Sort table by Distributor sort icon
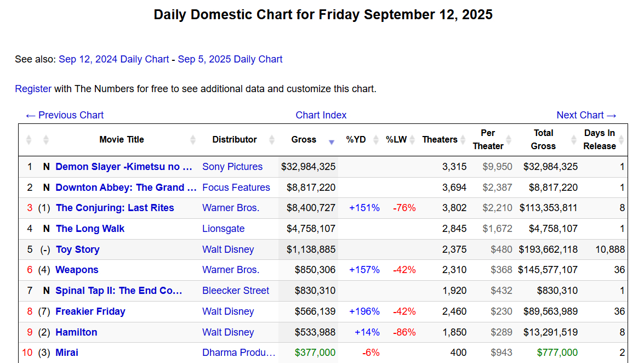 (272, 140)
